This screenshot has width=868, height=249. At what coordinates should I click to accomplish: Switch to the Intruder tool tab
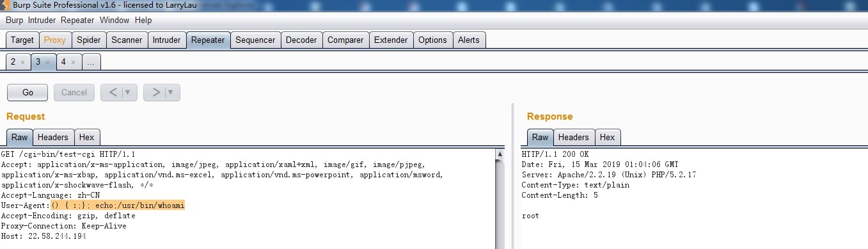coord(166,40)
